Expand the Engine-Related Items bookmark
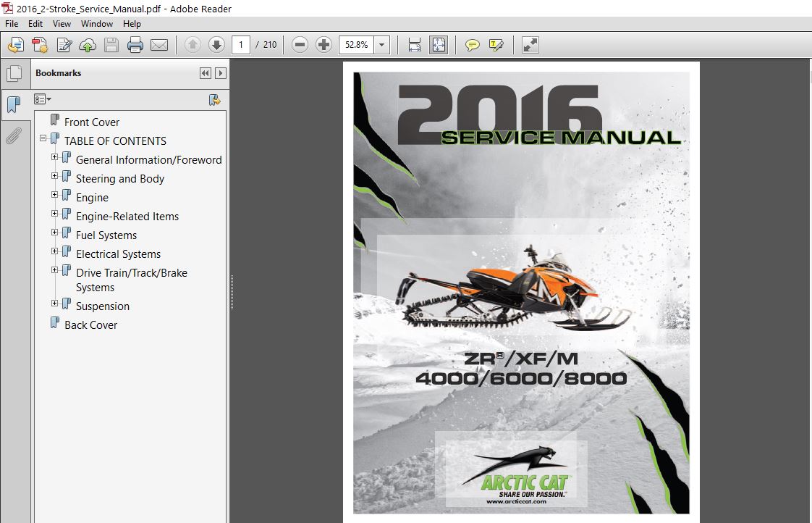 (x=54, y=214)
